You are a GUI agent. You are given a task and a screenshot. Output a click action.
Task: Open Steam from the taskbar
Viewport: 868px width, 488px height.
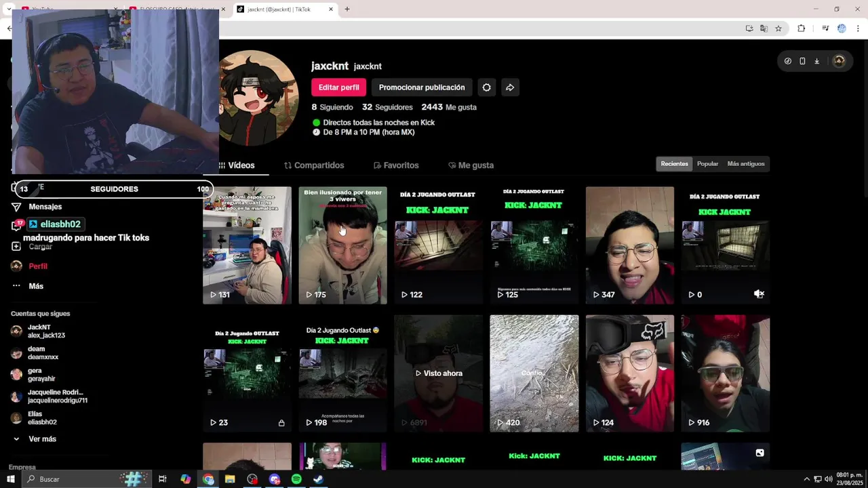click(318, 479)
